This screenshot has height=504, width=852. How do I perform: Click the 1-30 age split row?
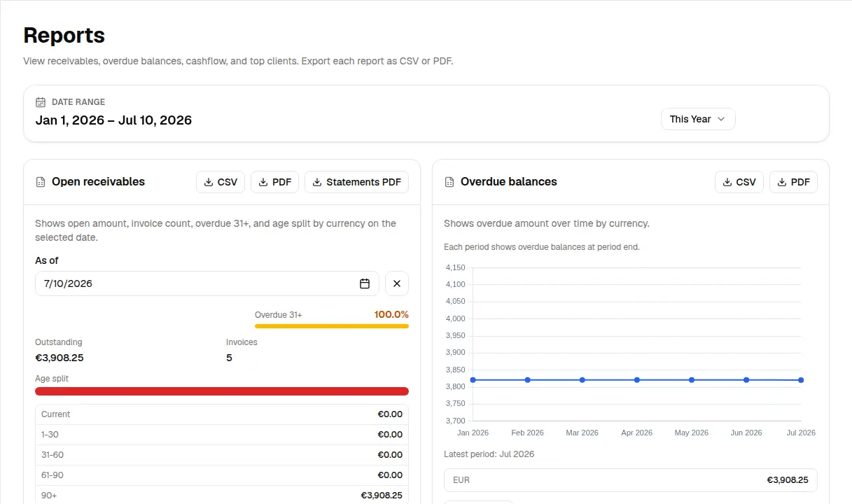(222, 435)
